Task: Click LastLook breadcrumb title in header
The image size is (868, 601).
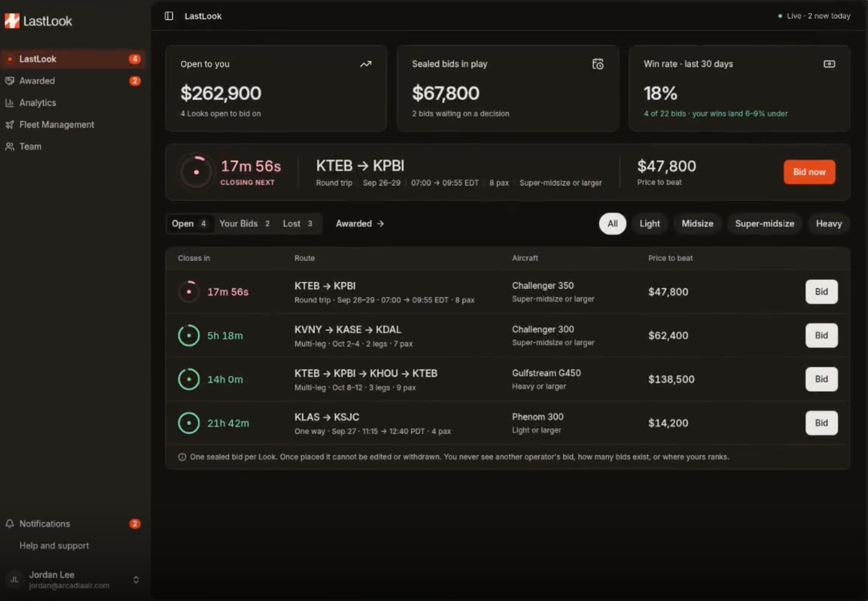Action: 203,16
